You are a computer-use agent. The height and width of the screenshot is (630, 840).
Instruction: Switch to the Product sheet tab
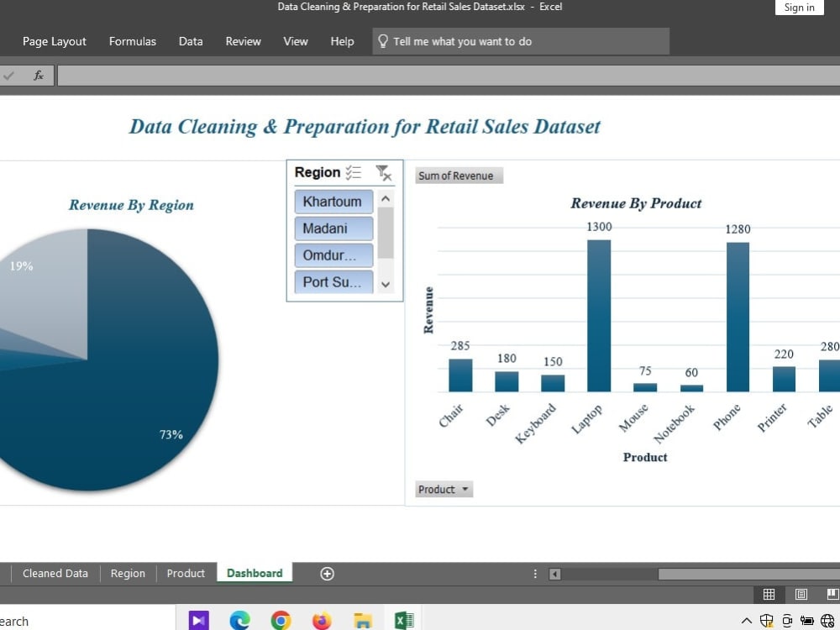[186, 573]
